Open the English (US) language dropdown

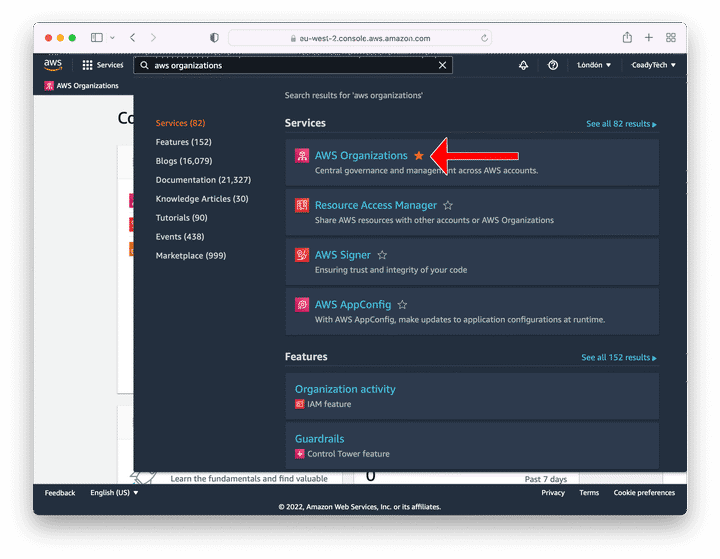[x=114, y=493]
